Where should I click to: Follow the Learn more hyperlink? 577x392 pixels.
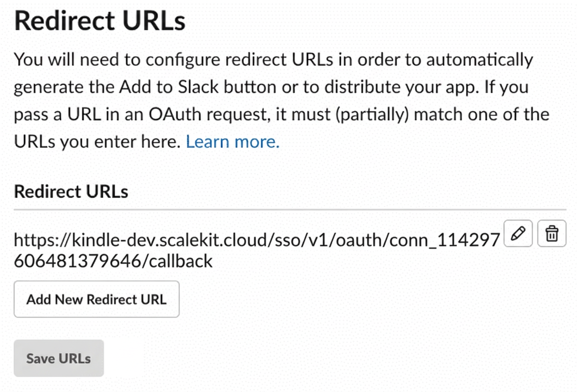pos(232,141)
